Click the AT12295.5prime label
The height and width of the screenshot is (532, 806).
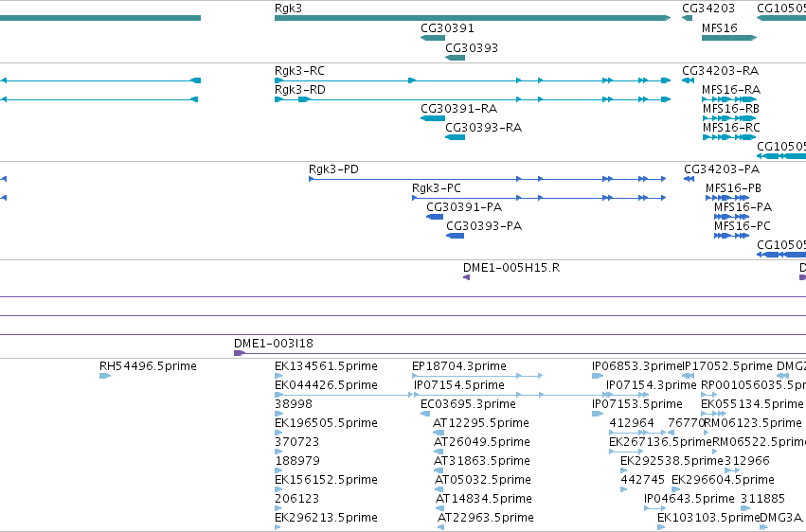(481, 424)
